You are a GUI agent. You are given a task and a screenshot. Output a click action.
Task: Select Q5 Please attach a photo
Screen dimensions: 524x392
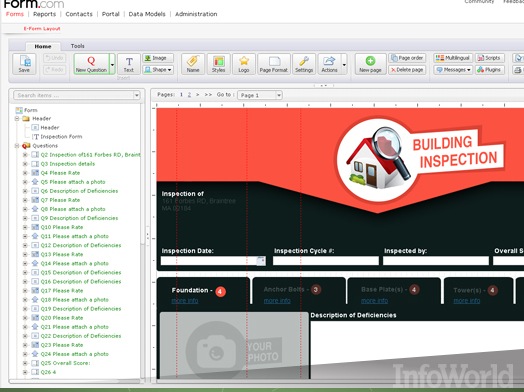tap(73, 182)
